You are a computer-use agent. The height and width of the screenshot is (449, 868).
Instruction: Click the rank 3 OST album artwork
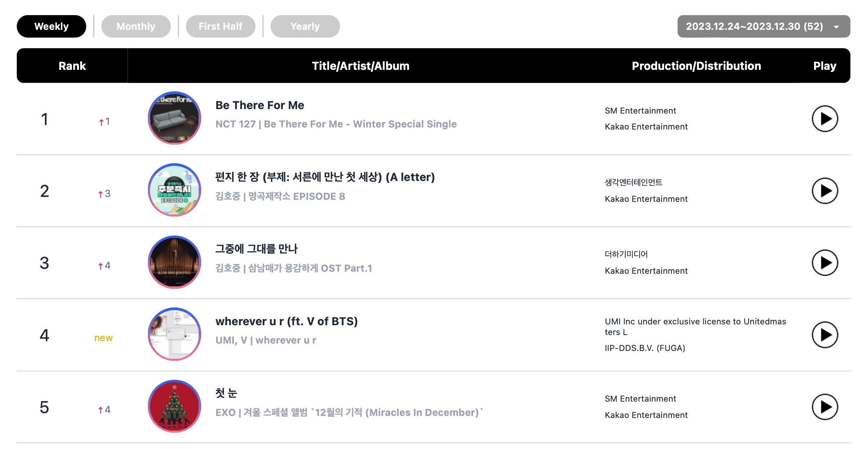pos(174,262)
